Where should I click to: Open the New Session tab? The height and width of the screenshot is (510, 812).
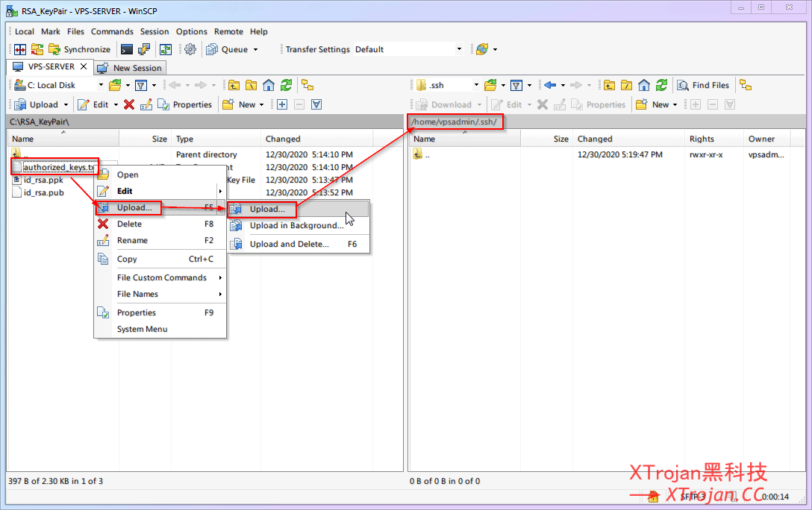click(130, 68)
